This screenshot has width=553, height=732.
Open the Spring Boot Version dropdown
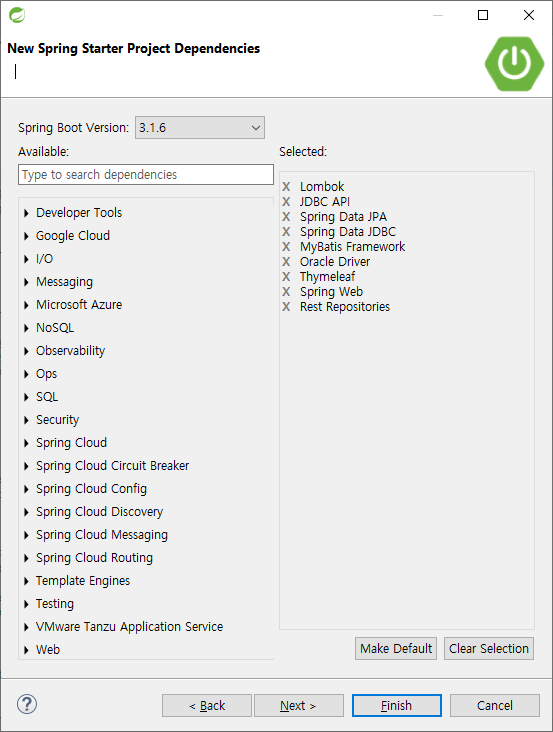click(200, 127)
